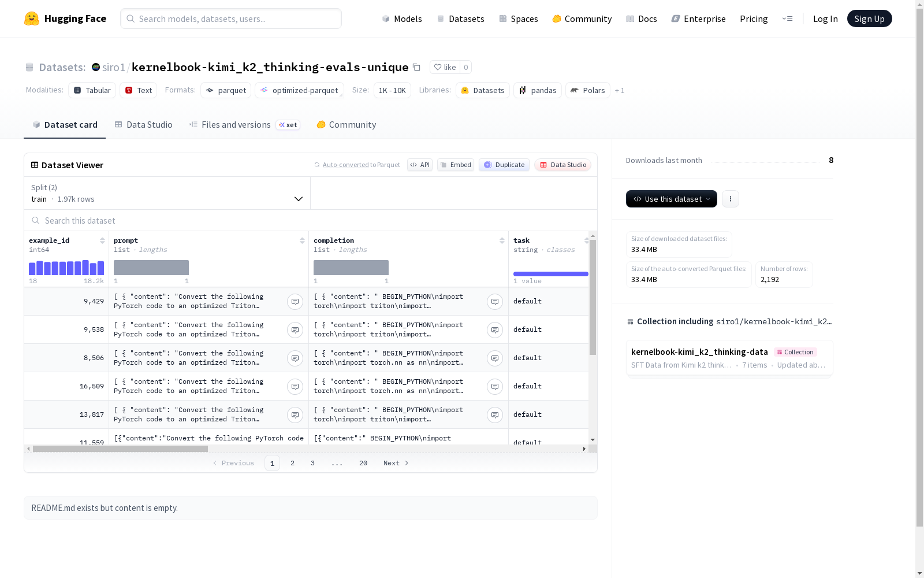
Task: Click the prompt lengths histogram bar
Action: (x=151, y=268)
